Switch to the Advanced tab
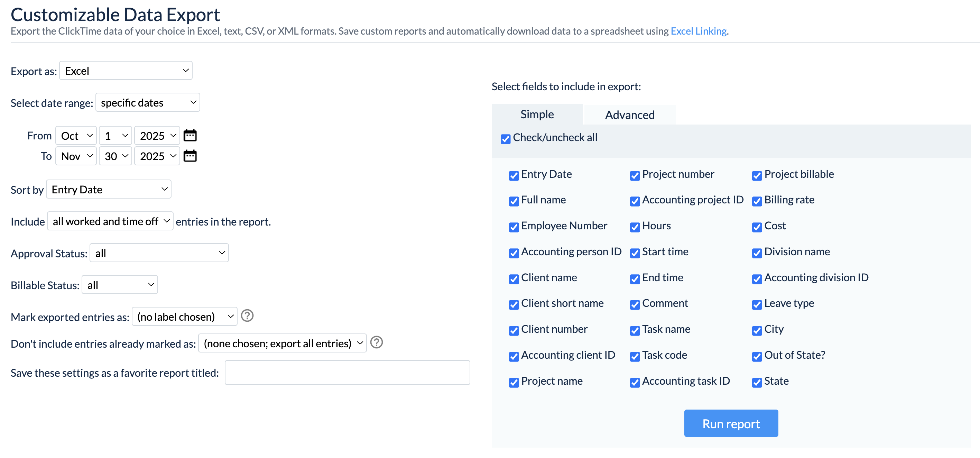This screenshot has height=458, width=980. tap(630, 115)
